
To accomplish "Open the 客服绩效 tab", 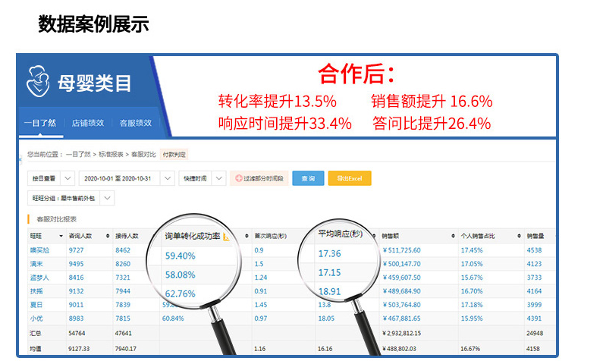I will click(135, 123).
